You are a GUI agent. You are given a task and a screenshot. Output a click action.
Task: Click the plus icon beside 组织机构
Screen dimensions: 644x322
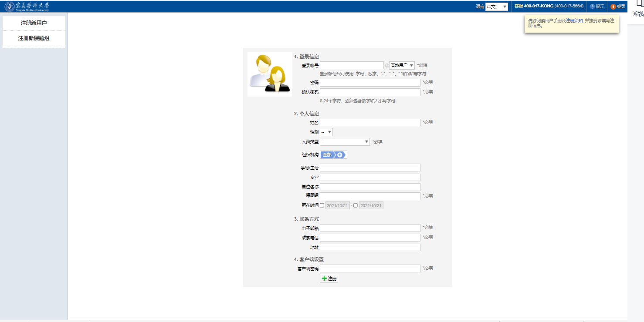340,155
